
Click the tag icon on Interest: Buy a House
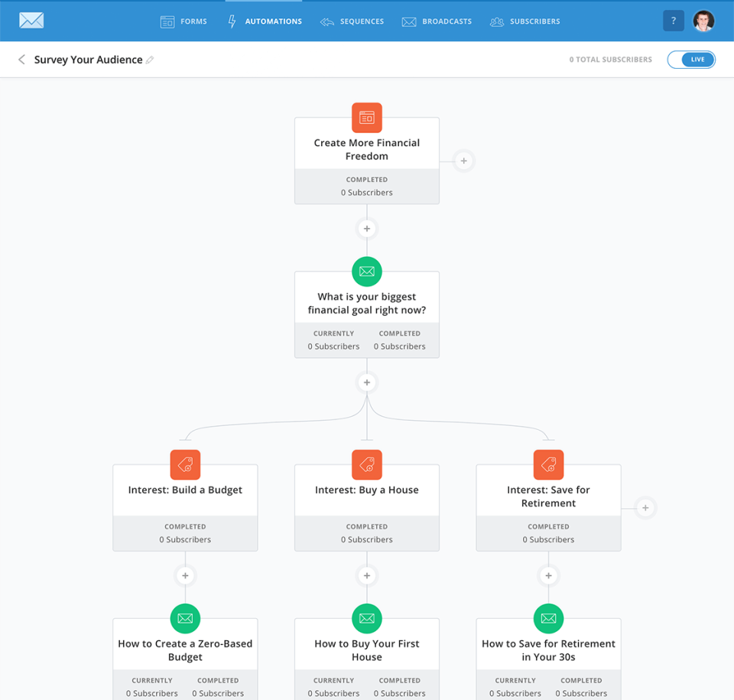[366, 464]
